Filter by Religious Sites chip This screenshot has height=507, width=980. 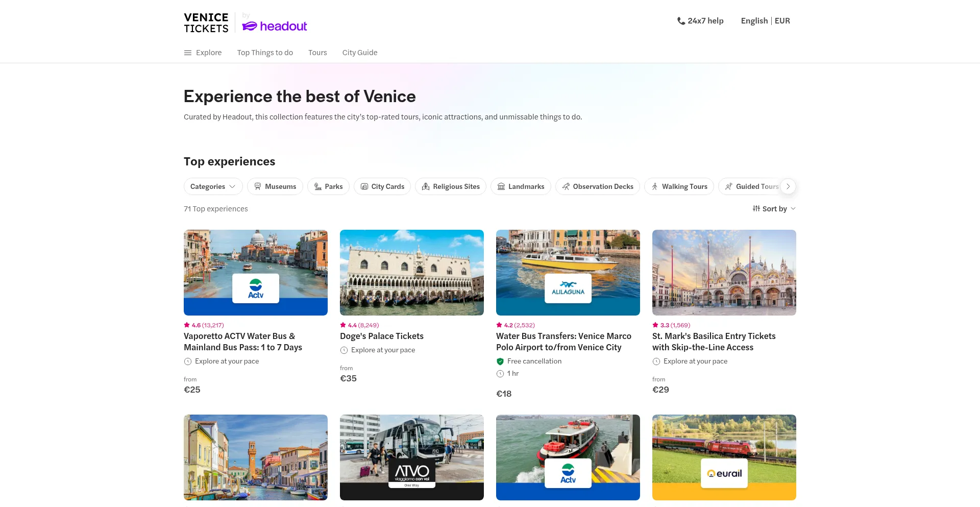pos(451,186)
